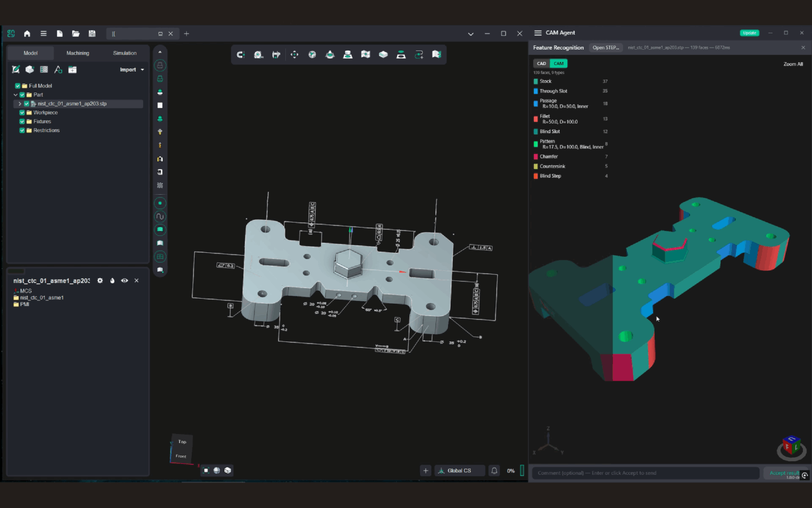
Task: Open the Import dropdown menu
Action: click(x=131, y=69)
